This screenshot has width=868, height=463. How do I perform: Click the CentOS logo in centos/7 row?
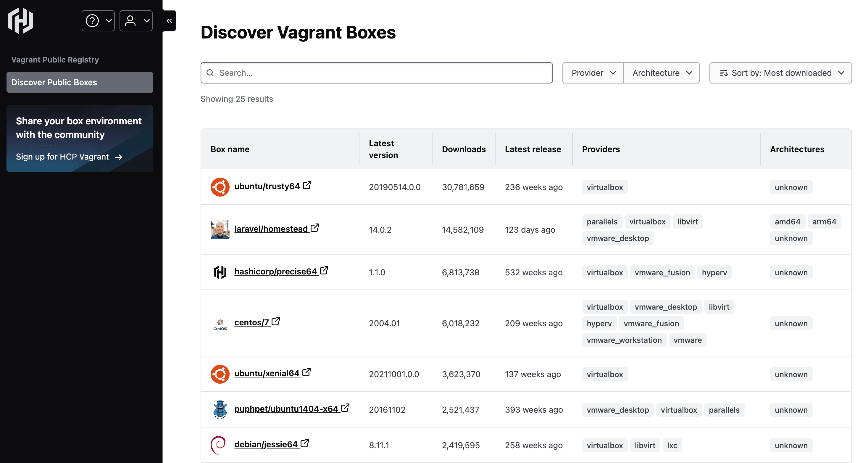pos(220,324)
